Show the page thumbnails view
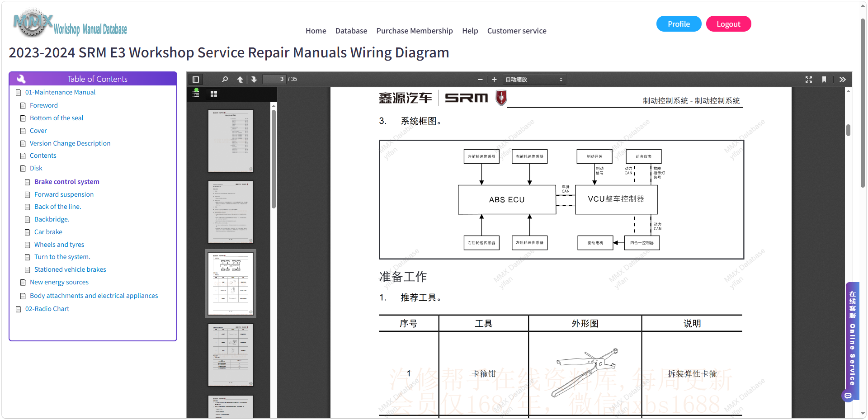Viewport: 868px width, 420px height. click(x=214, y=94)
